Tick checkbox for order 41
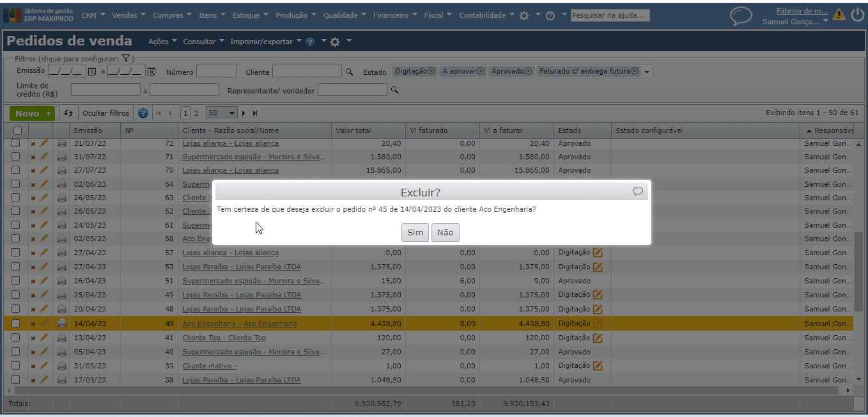The image size is (868, 417). [16, 338]
